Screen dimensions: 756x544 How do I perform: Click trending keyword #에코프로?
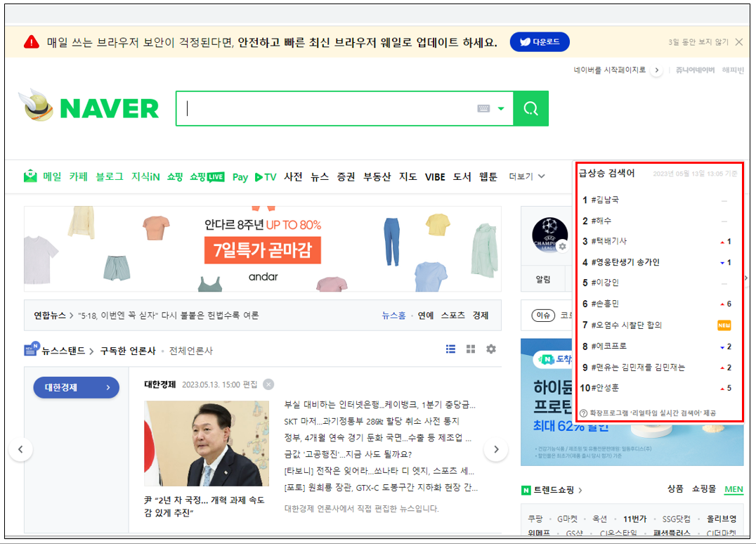tap(609, 347)
